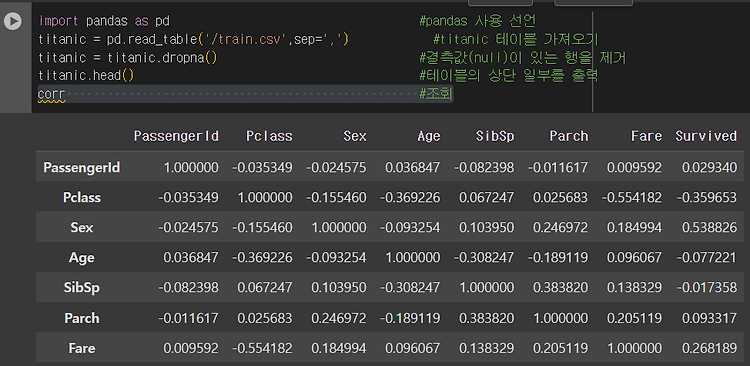Screen dimensions: 750x366
Task: Click the 0.067247 value in Pclass row
Action: (x=487, y=197)
